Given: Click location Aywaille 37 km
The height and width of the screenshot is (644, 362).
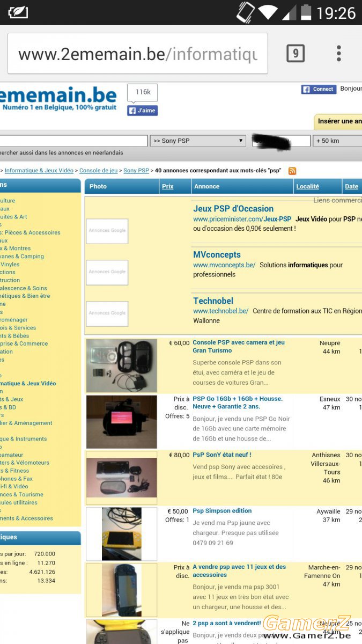Looking at the screenshot, I should 328,516.
